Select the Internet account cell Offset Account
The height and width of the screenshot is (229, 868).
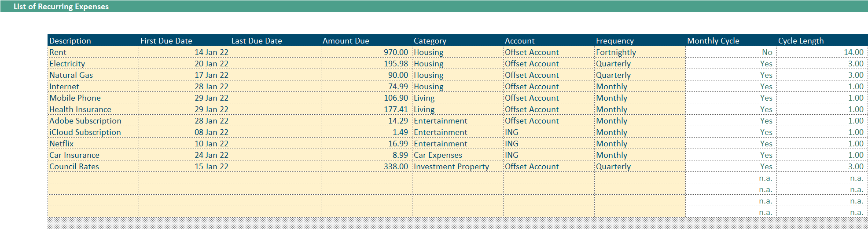tap(549, 86)
